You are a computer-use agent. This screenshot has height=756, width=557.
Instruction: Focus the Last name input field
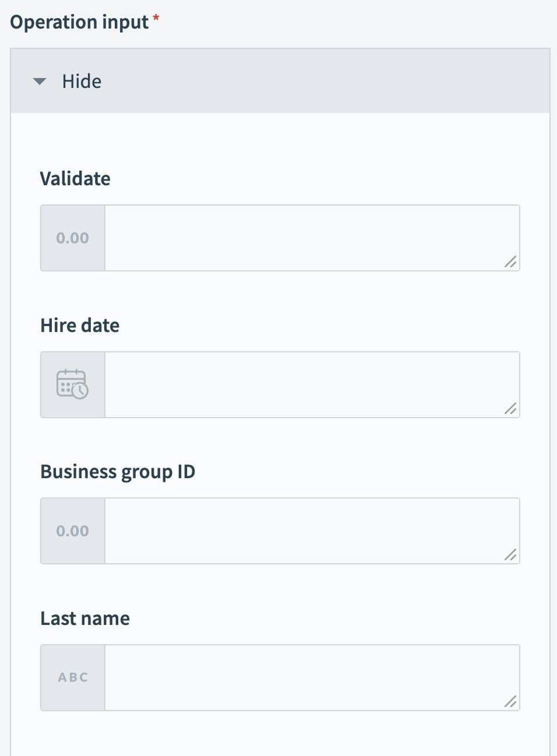(303, 677)
